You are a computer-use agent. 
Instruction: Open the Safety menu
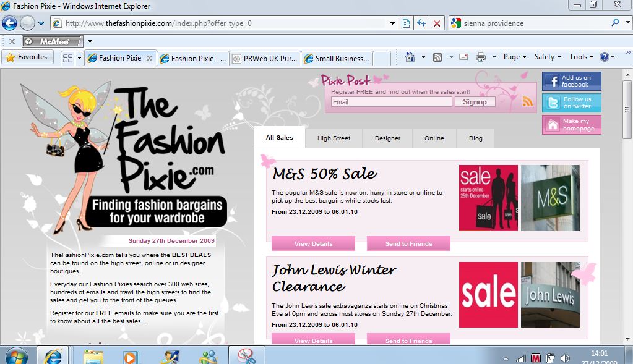548,57
